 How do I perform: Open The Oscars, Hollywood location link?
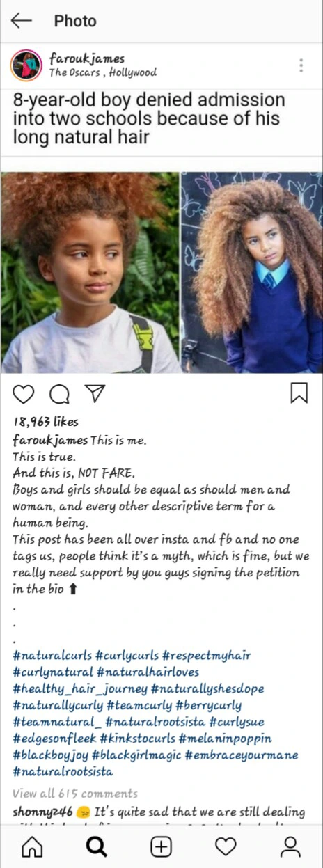click(x=102, y=72)
